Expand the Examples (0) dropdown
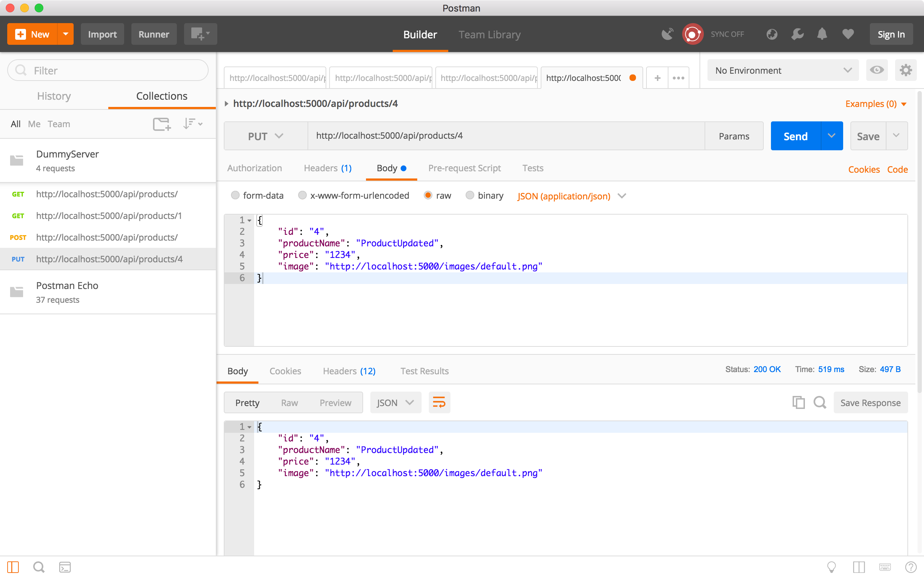The width and height of the screenshot is (924, 578). pos(876,104)
